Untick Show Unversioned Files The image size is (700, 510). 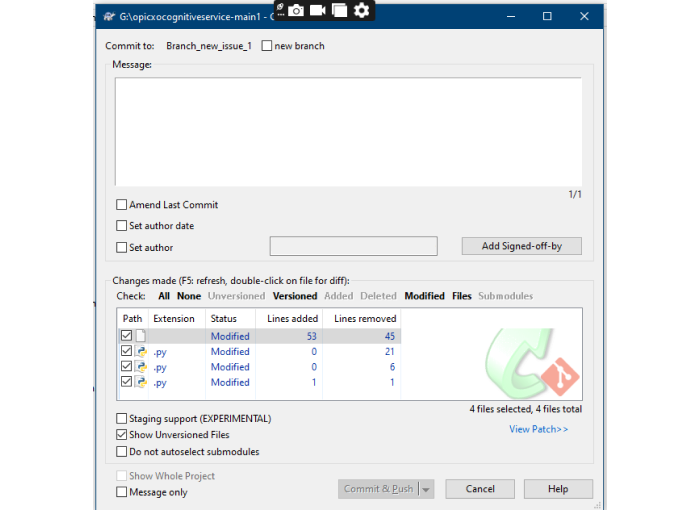121,435
